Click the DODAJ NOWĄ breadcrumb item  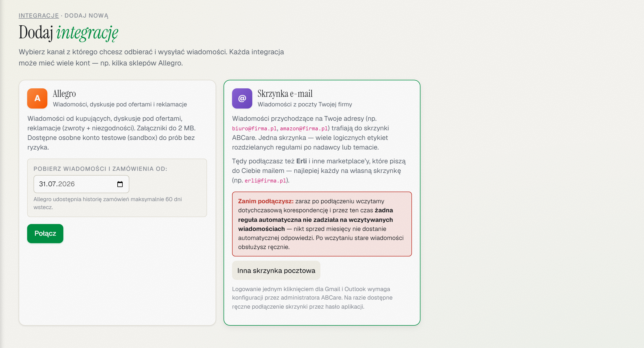click(86, 16)
